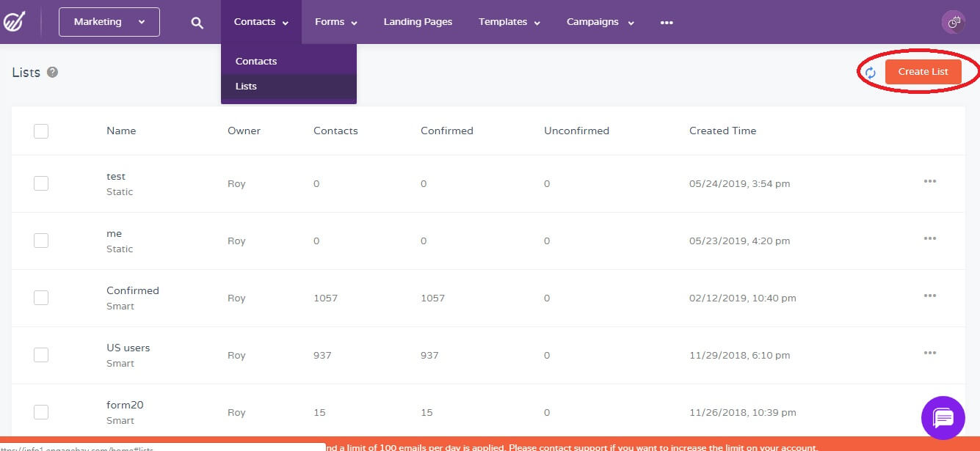The width and height of the screenshot is (980, 451).
Task: Open row actions for the Confirmed list
Action: click(x=929, y=296)
